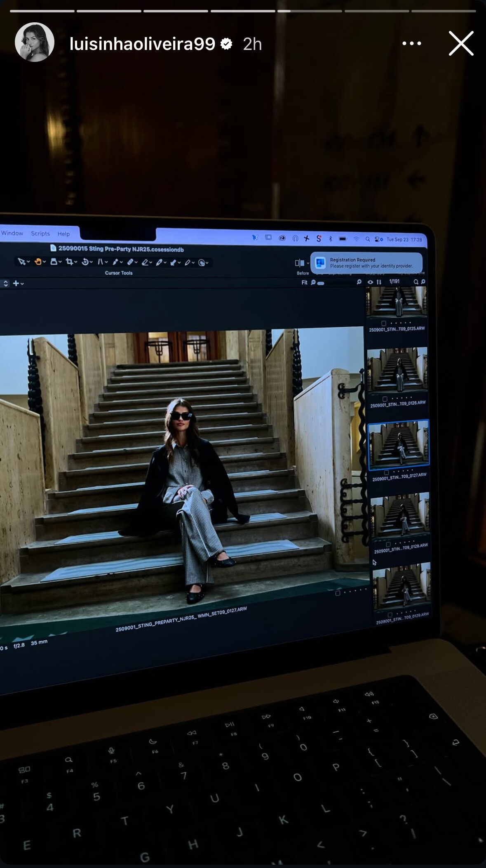Image resolution: width=486 pixels, height=868 pixels.
Task: Expand the Before view dropdown arrow
Action: 308,263
